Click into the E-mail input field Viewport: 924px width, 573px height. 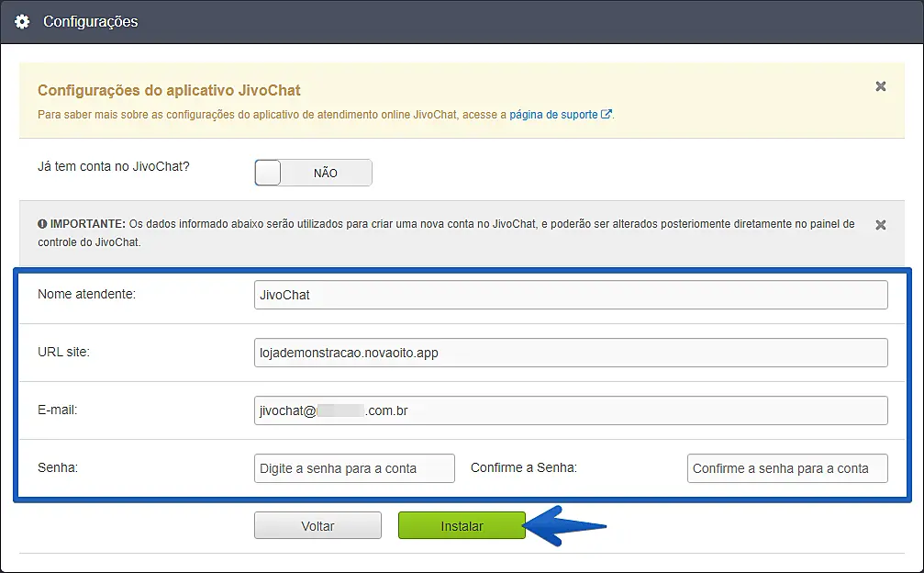(x=570, y=410)
